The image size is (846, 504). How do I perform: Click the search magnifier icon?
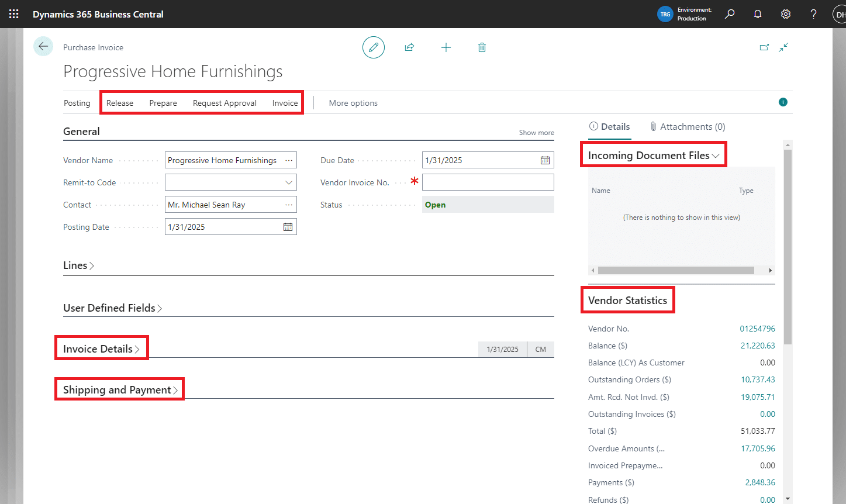[730, 14]
